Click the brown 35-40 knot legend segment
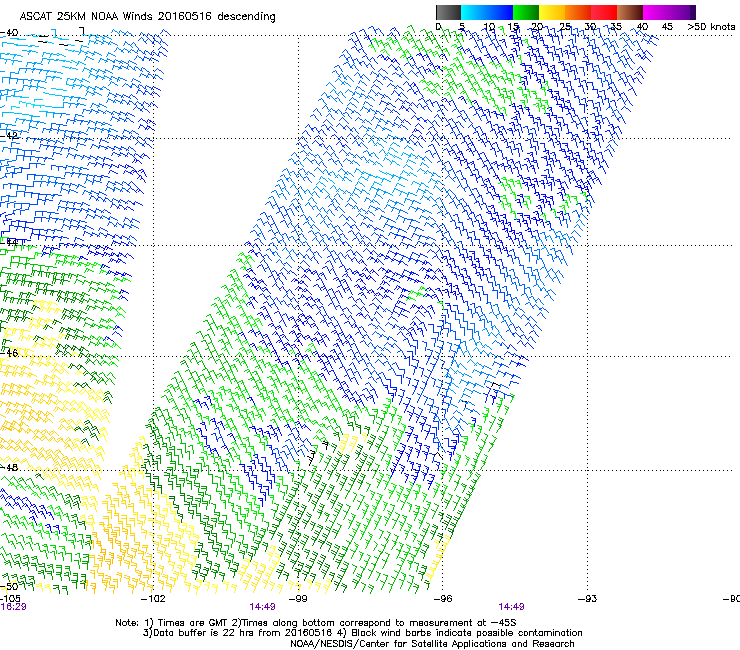Image resolution: width=740 pixels, height=650 pixels. click(x=630, y=12)
